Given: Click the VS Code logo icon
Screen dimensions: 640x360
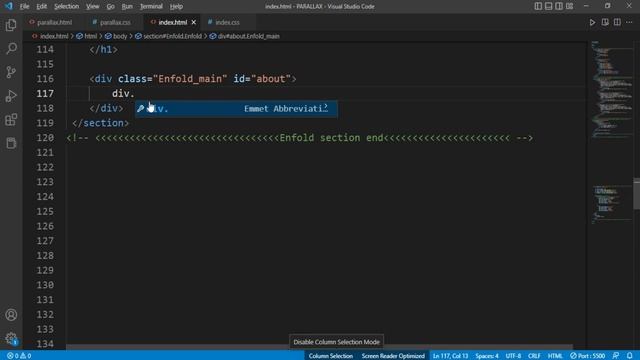Looking at the screenshot, I should click(9, 6).
